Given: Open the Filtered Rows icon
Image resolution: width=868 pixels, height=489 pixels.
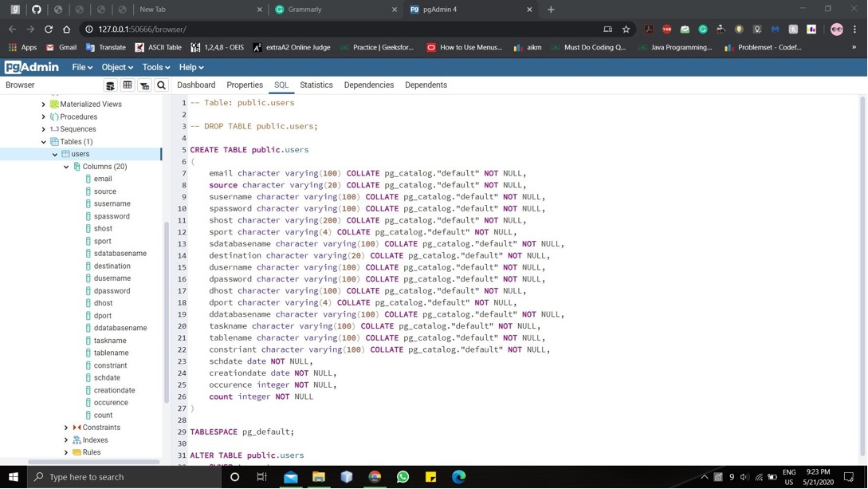Looking at the screenshot, I should (144, 85).
